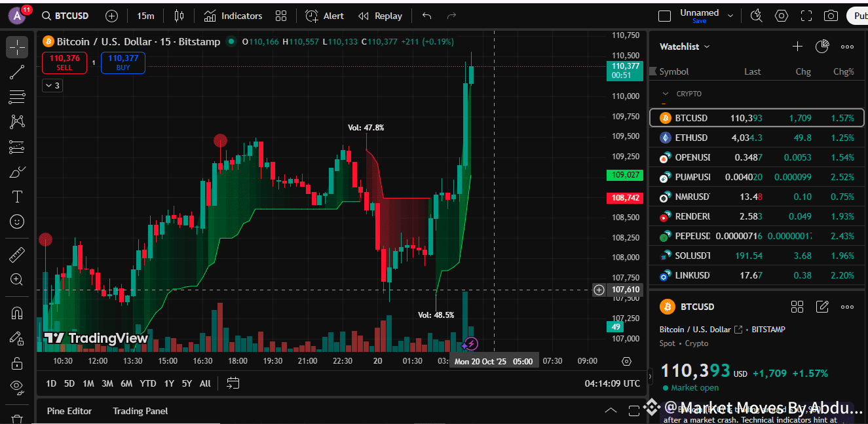Open the Trading Panel tab
The width and height of the screenshot is (868, 424).
[140, 411]
